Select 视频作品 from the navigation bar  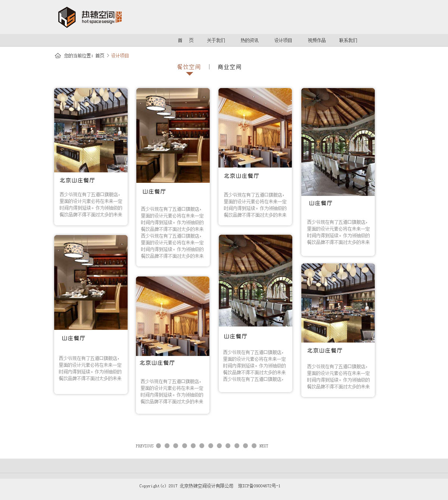[x=317, y=40]
